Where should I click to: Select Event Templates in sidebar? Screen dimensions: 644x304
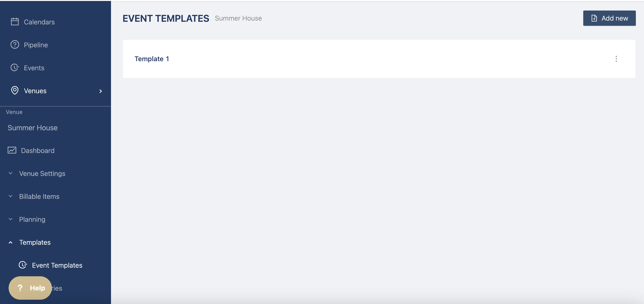coord(57,265)
